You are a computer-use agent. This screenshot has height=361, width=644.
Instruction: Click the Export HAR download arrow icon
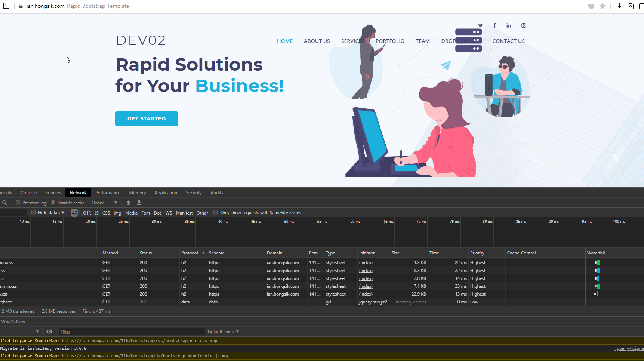(139, 203)
